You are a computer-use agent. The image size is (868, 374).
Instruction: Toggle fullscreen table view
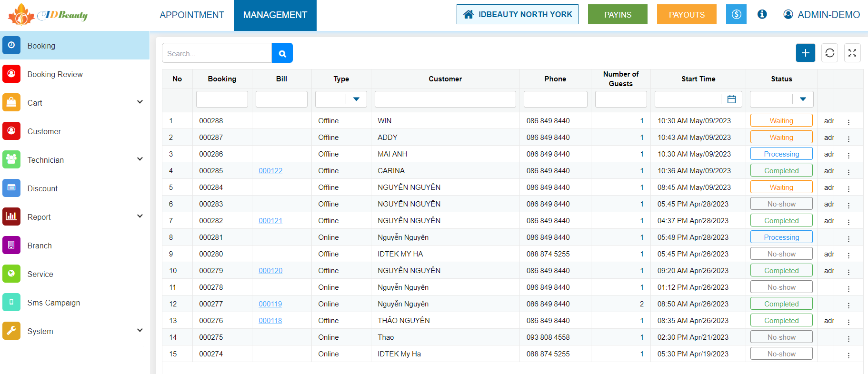pyautogui.click(x=852, y=53)
